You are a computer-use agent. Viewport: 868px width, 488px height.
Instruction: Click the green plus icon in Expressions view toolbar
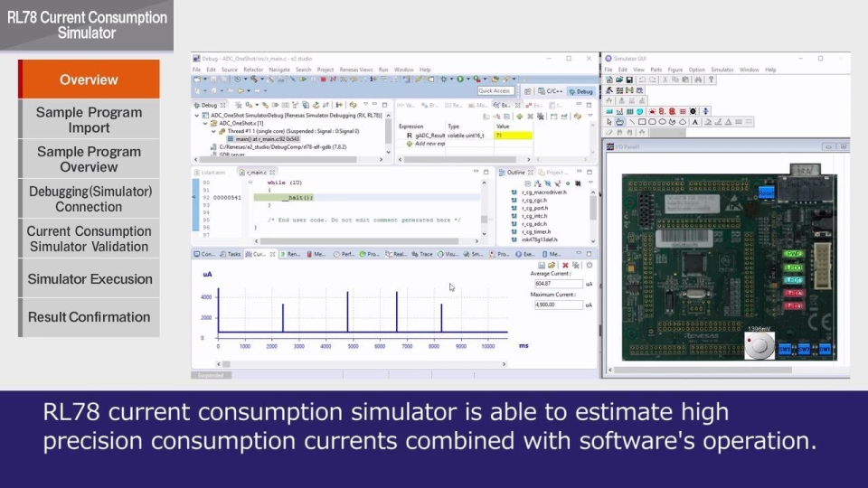point(520,117)
